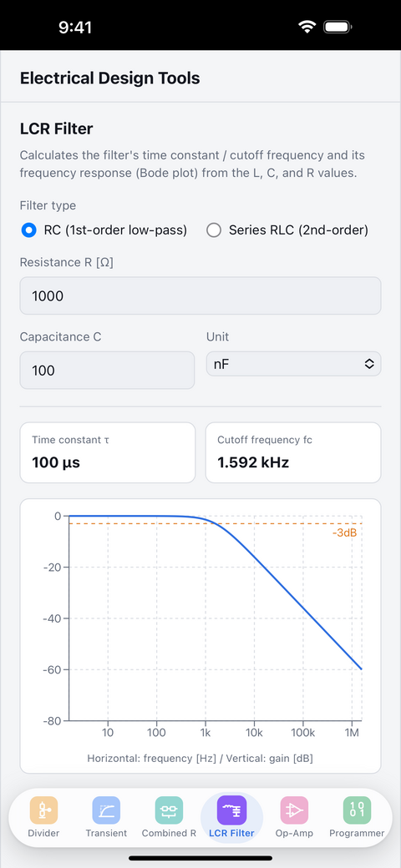Tap the 1.592 kHz value
This screenshot has width=401, height=868.
pos(253,462)
